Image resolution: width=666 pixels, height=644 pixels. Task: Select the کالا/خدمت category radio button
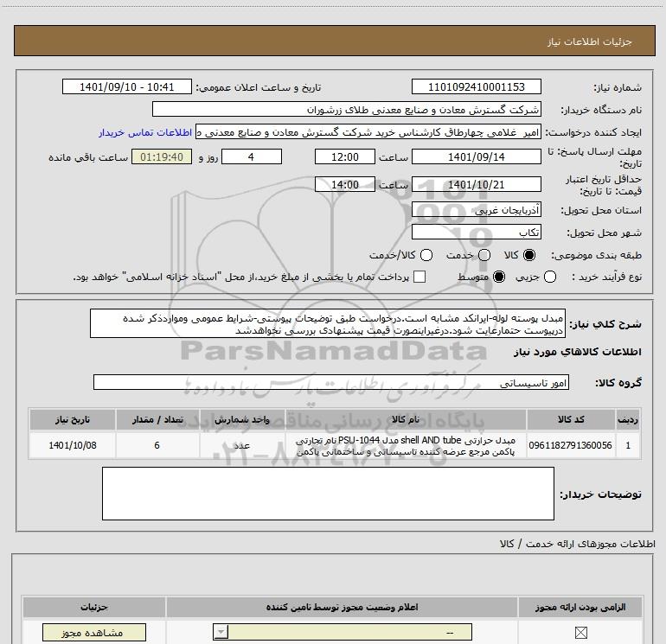(x=426, y=255)
